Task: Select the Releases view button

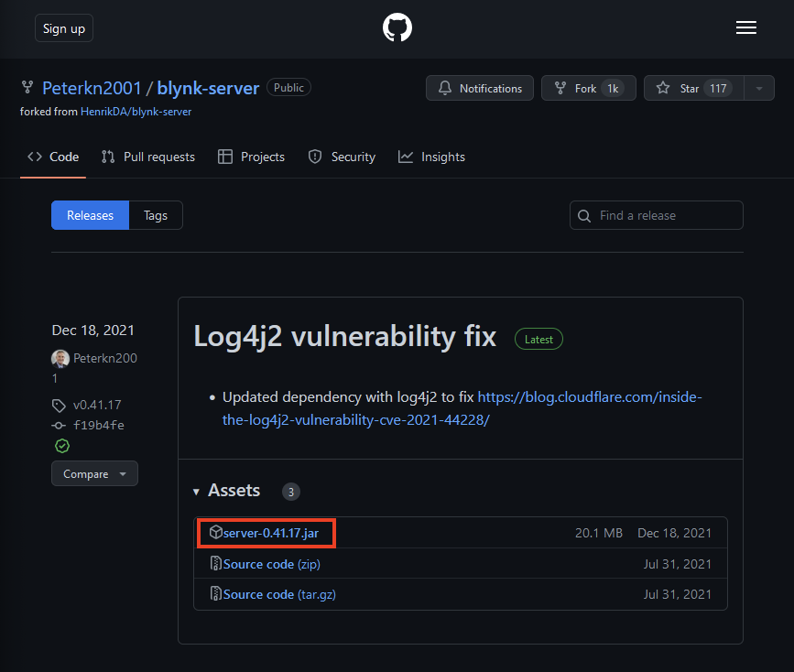Action: 90,215
